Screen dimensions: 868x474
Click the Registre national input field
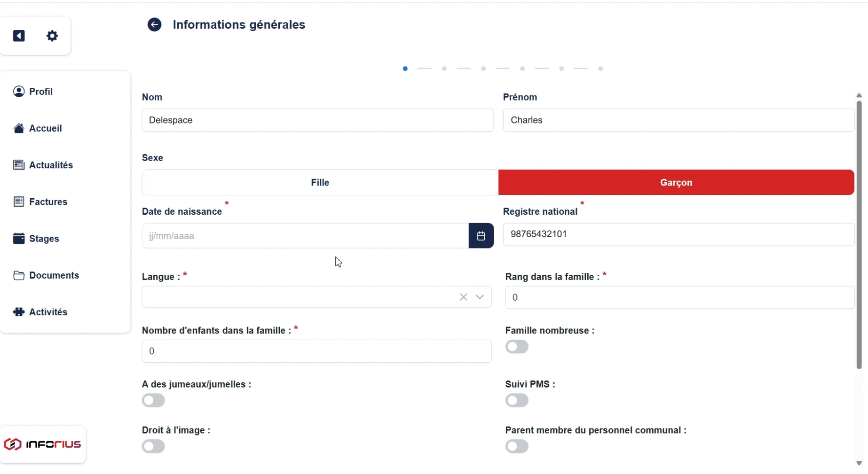tap(679, 234)
